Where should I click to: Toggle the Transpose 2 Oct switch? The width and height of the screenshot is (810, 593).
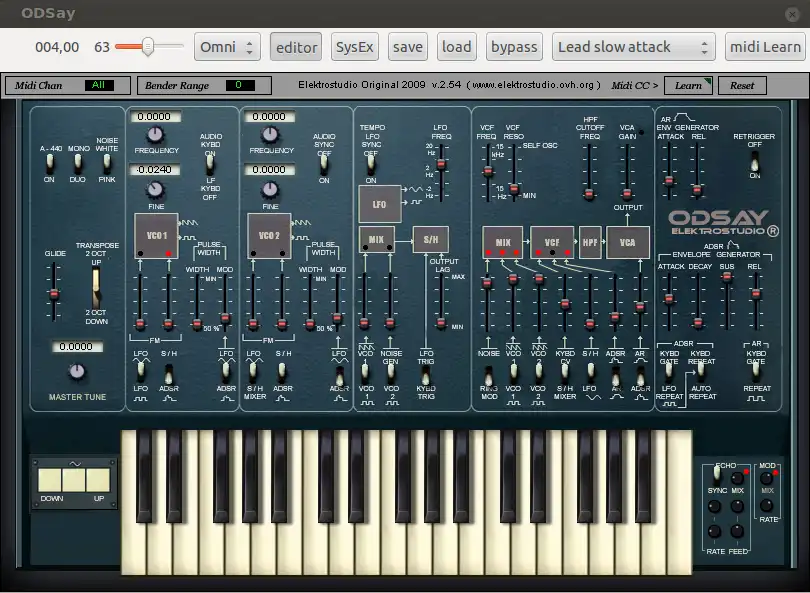[x=96, y=288]
